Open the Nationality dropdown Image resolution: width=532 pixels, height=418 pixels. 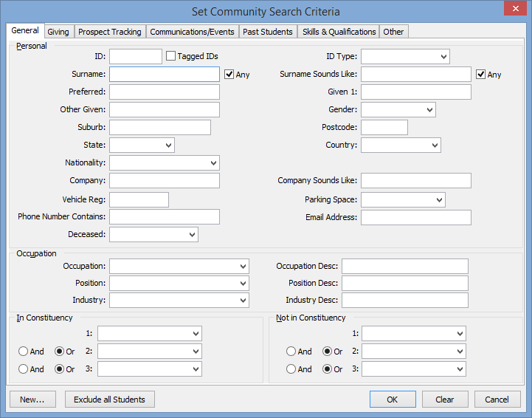point(165,162)
